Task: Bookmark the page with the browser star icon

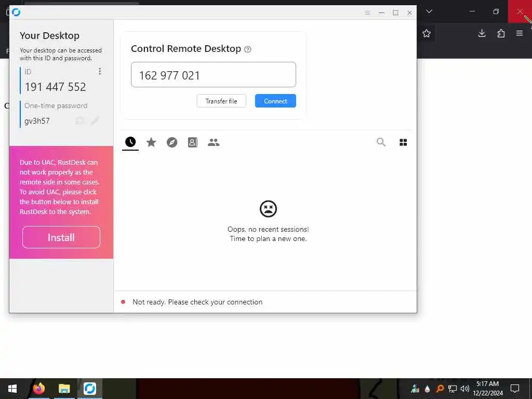Action: coord(427,33)
